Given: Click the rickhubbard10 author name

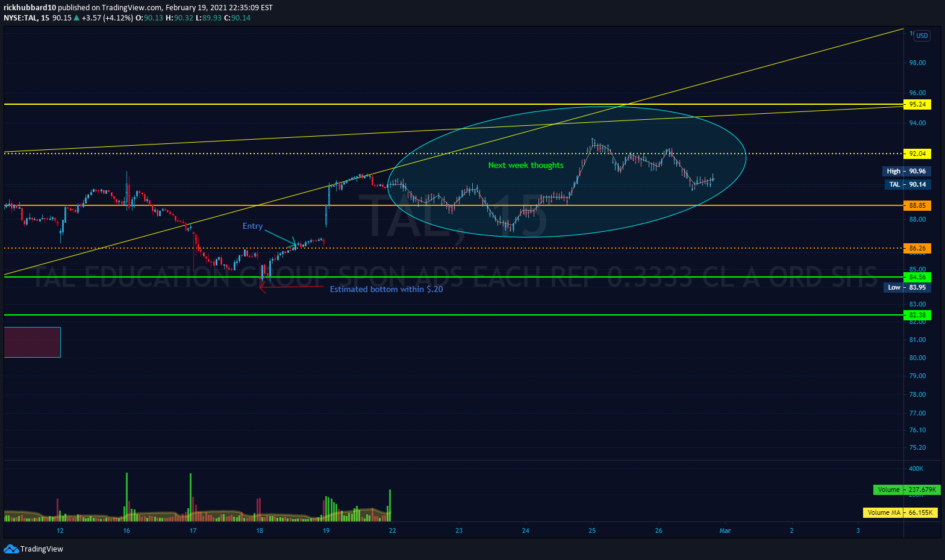Looking at the screenshot, I should (30, 8).
